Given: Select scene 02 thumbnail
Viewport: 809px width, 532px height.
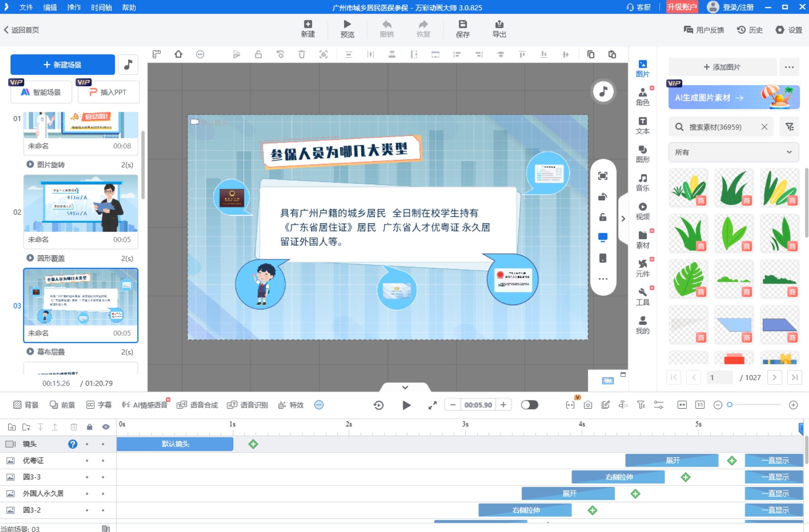Looking at the screenshot, I should click(x=80, y=204).
